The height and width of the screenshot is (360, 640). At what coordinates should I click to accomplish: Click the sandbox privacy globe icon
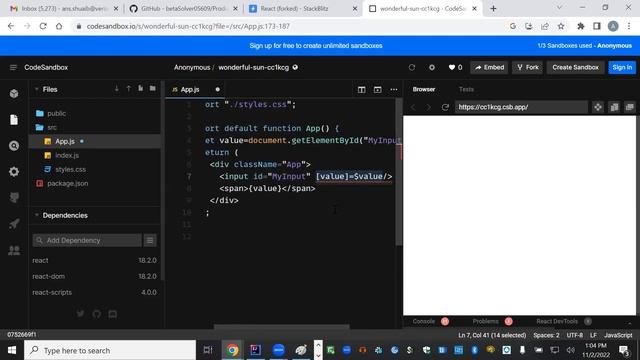[295, 67]
